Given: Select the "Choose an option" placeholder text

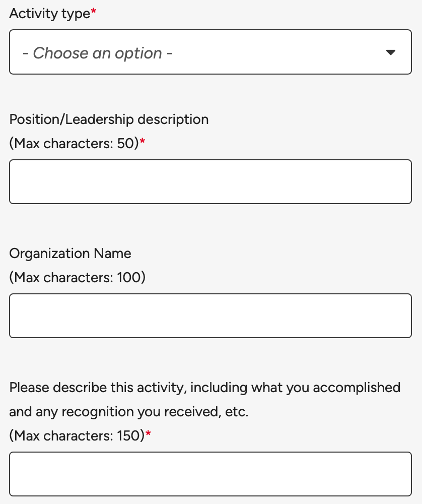Looking at the screenshot, I should [x=98, y=53].
